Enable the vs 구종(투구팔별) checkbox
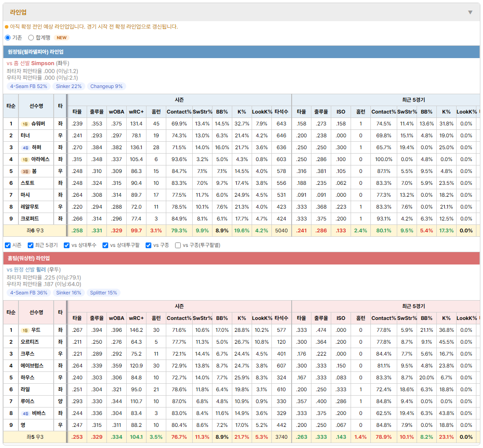Viewport: 483px width, 448px height. [x=178, y=245]
